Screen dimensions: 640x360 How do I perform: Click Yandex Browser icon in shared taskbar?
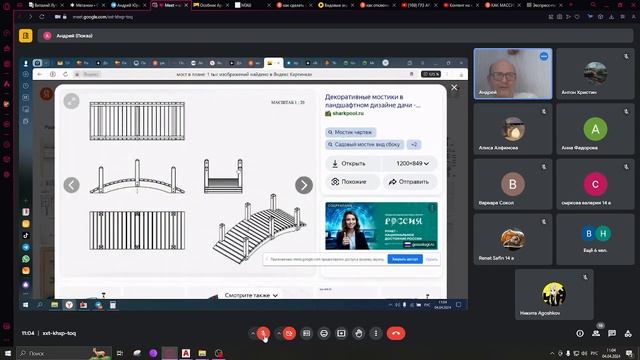[x=69, y=305]
